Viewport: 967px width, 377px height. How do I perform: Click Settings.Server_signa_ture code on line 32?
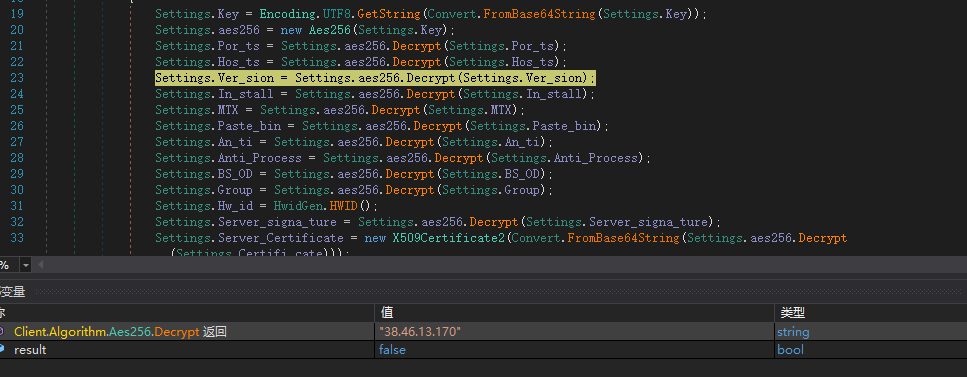438,222
